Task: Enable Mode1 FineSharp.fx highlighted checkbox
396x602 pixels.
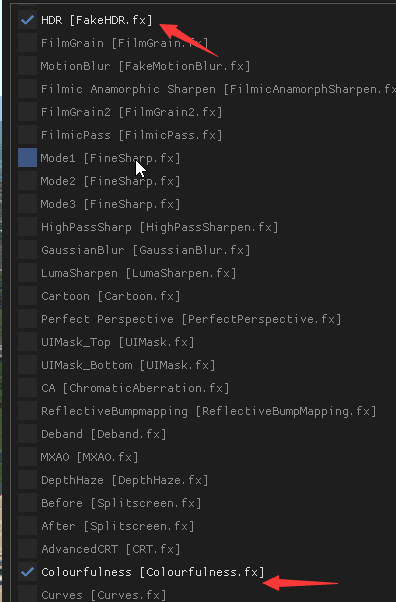Action: pos(27,158)
